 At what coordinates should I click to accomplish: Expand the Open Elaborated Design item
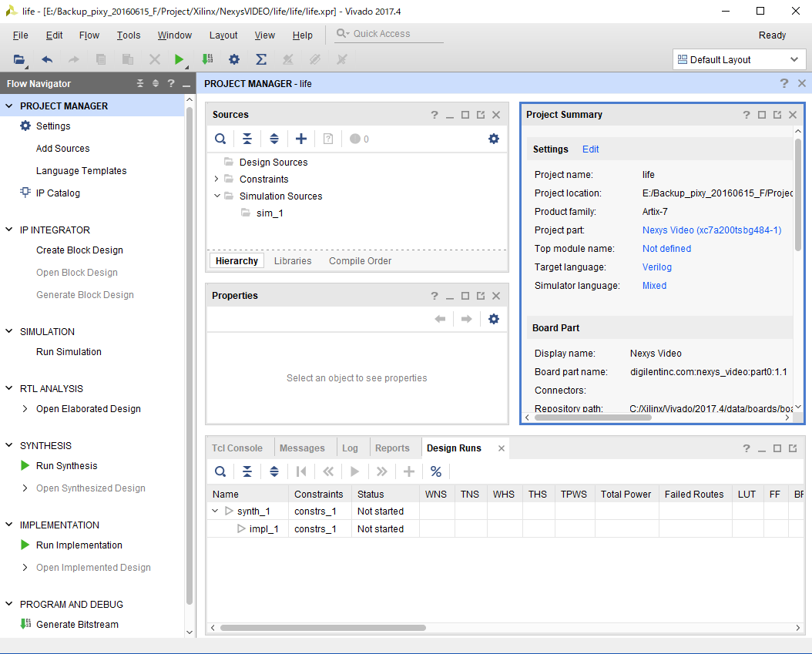(x=25, y=408)
